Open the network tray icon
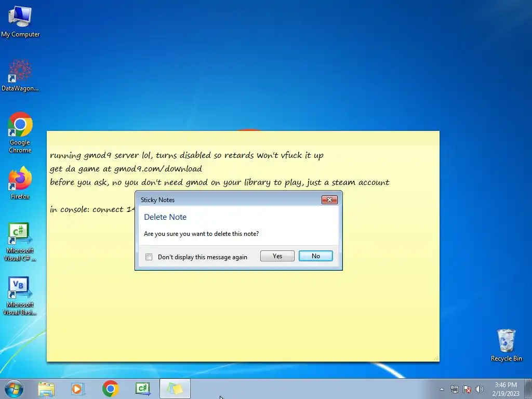The height and width of the screenshot is (399, 532). pos(454,389)
